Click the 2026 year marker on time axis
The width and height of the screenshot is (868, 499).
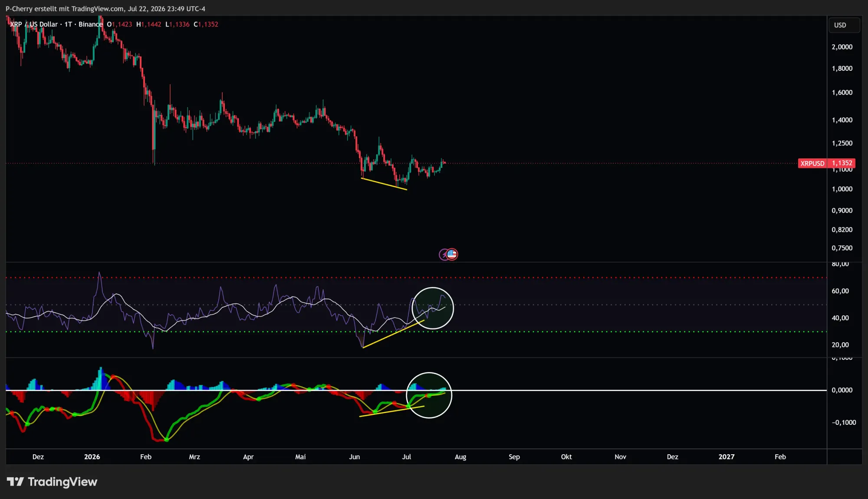click(x=92, y=457)
